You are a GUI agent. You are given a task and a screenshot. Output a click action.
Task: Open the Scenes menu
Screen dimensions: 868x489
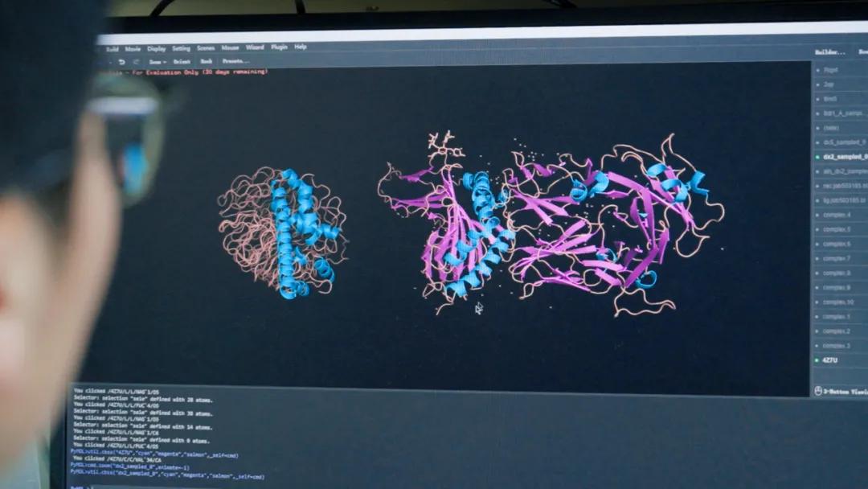click(206, 48)
